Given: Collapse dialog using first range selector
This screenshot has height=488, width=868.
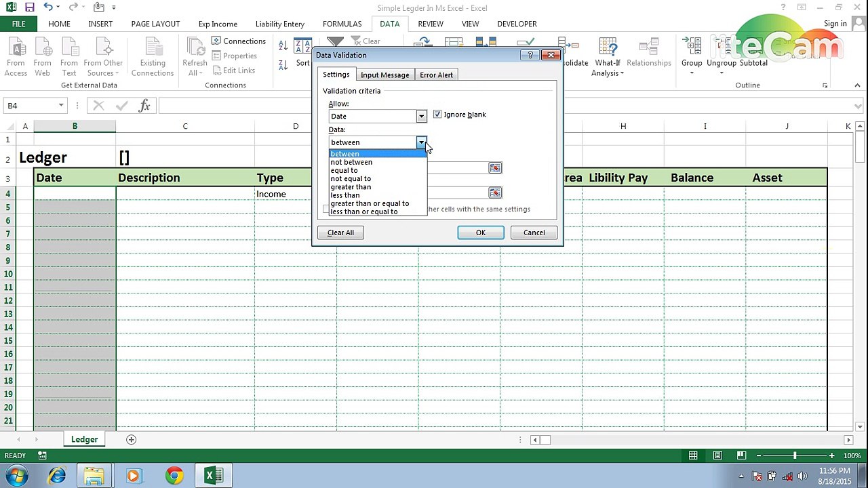Looking at the screenshot, I should coord(495,167).
